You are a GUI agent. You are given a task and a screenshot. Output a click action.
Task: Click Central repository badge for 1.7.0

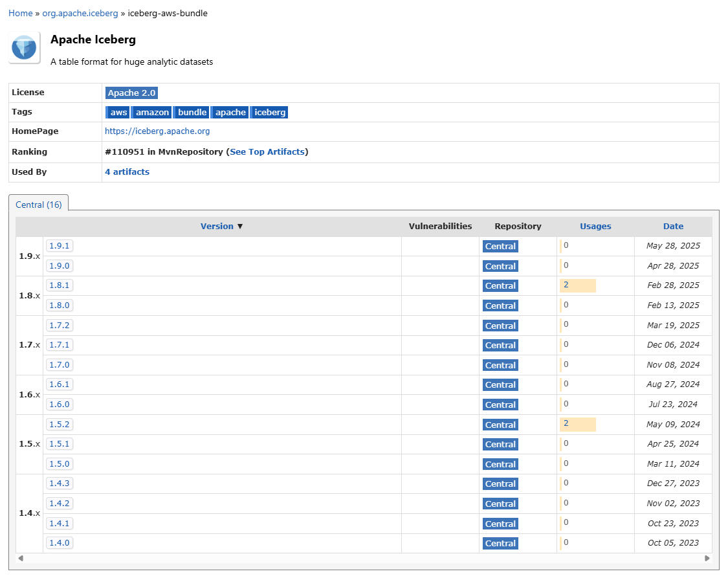pyautogui.click(x=500, y=365)
